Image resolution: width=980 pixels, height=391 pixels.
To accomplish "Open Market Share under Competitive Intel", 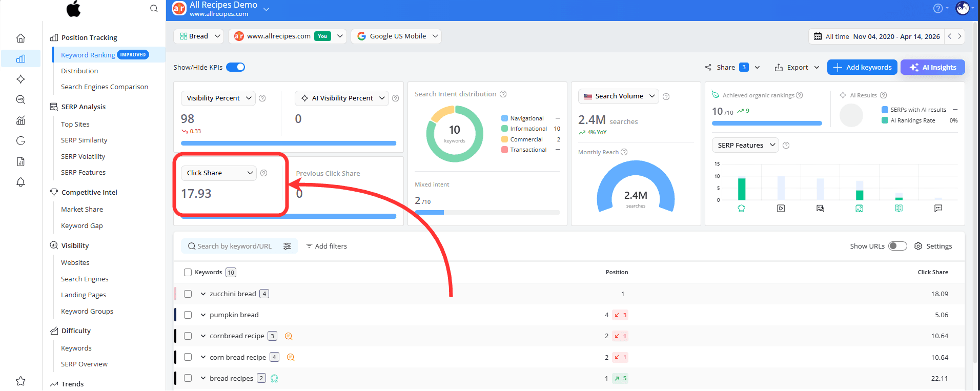I will pos(82,209).
